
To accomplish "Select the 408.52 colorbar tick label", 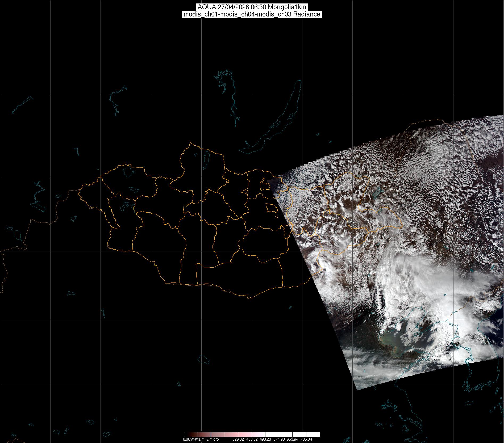I will pos(252,439).
